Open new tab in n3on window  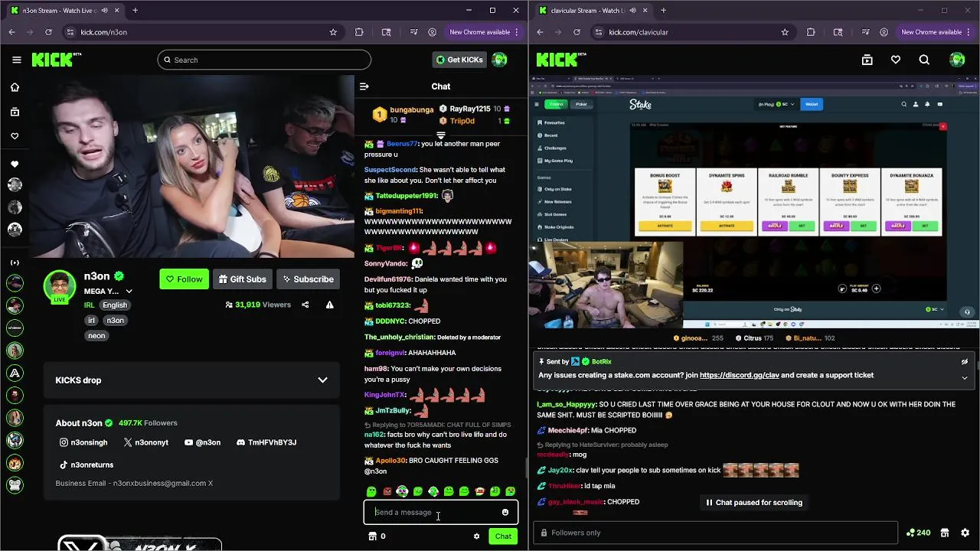click(135, 11)
